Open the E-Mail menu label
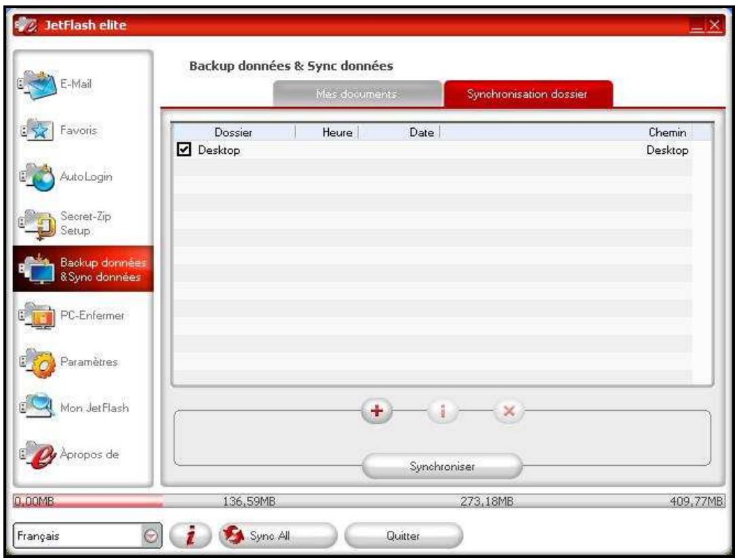The width and height of the screenshot is (737, 560). 76,84
